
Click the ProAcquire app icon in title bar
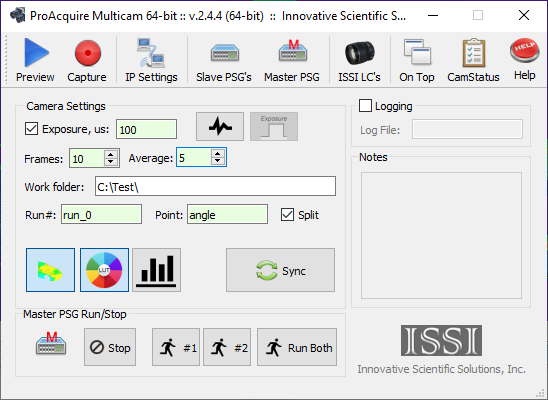point(17,15)
